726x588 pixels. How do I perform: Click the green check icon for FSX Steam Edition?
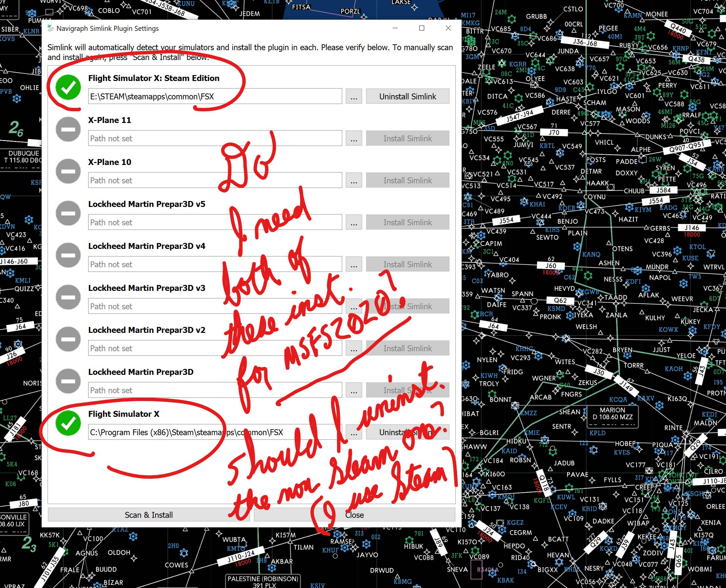[x=68, y=87]
